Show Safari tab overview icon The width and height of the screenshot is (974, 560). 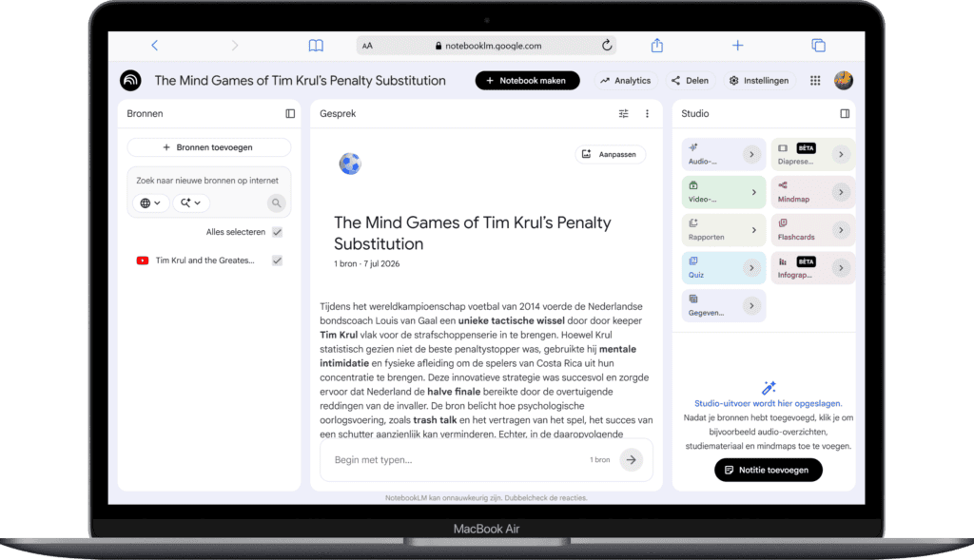coord(819,46)
